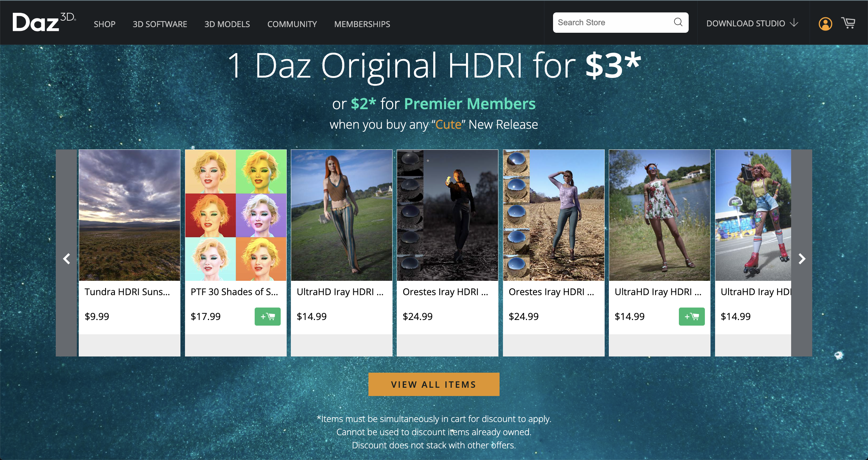Open the user account icon
Viewport: 868px width, 460px height.
pyautogui.click(x=825, y=24)
